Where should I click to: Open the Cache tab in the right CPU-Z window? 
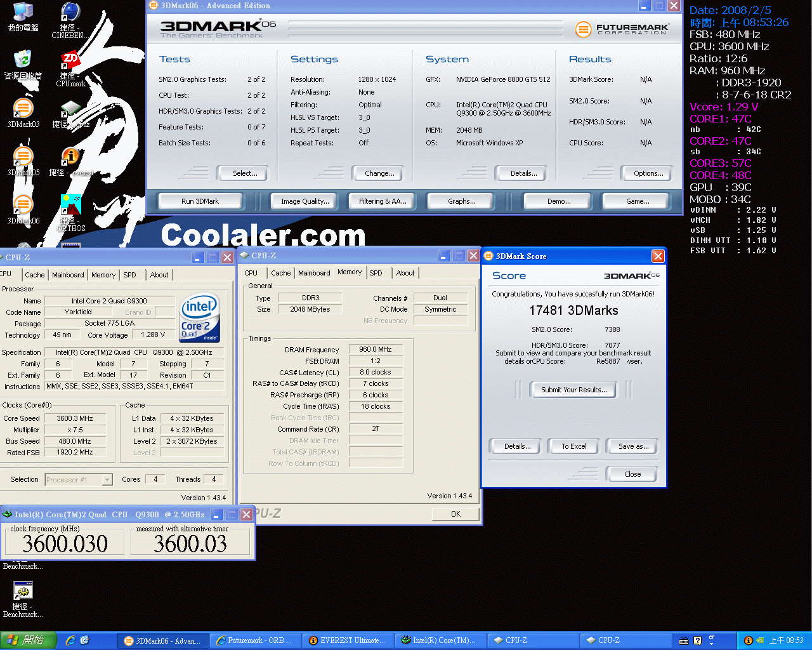(281, 273)
